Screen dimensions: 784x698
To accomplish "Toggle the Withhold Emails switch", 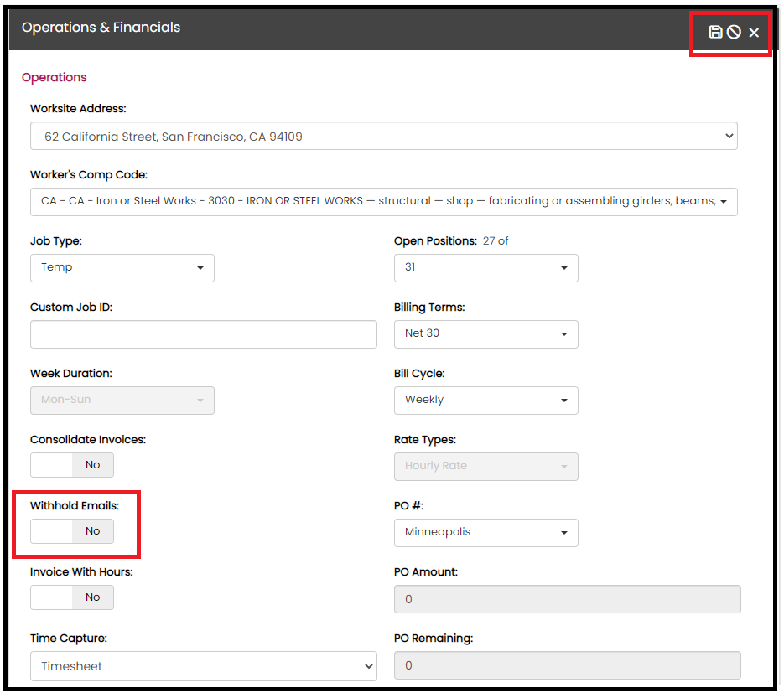I will [x=72, y=531].
